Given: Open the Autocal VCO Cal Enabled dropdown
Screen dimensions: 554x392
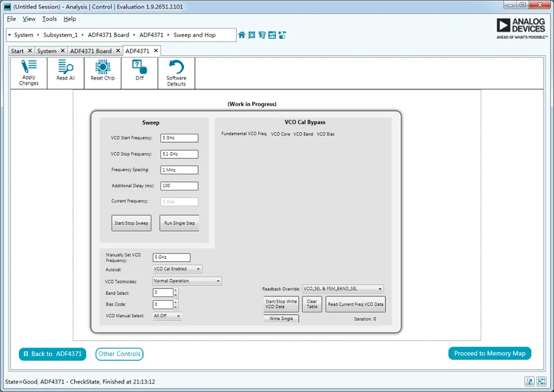Looking at the screenshot, I should coord(177,269).
